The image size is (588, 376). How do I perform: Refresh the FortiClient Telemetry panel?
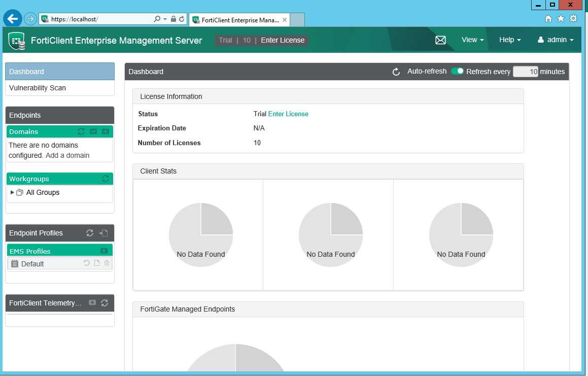(105, 303)
